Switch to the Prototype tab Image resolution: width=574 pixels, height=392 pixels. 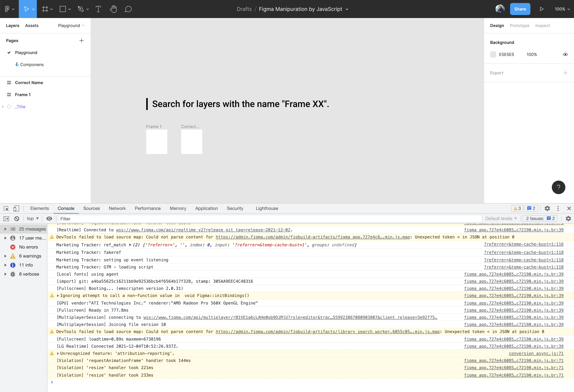(519, 26)
